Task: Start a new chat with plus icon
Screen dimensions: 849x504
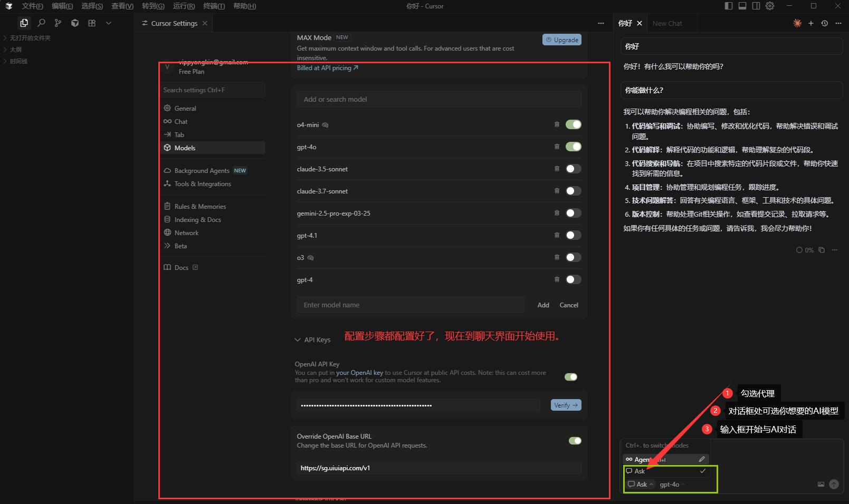Action: click(x=811, y=23)
